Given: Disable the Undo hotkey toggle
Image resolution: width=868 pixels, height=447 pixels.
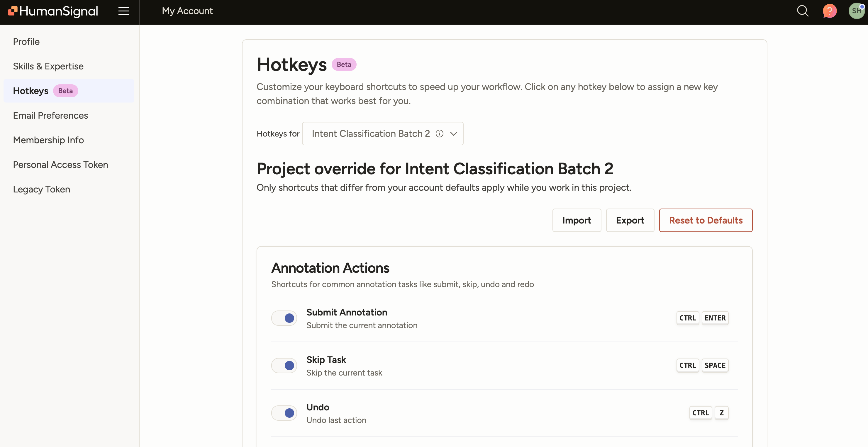Looking at the screenshot, I should coord(284,413).
